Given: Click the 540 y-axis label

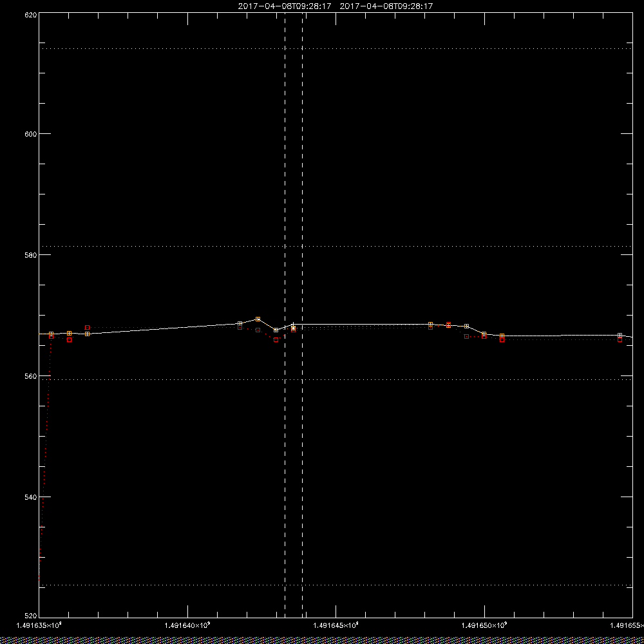Looking at the screenshot, I should [x=31, y=497].
